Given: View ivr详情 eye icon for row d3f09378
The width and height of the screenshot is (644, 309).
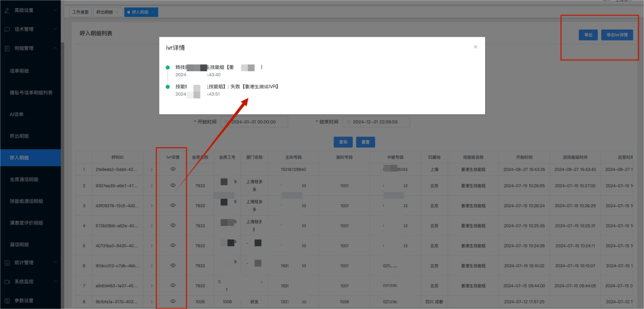Looking at the screenshot, I should (173, 205).
